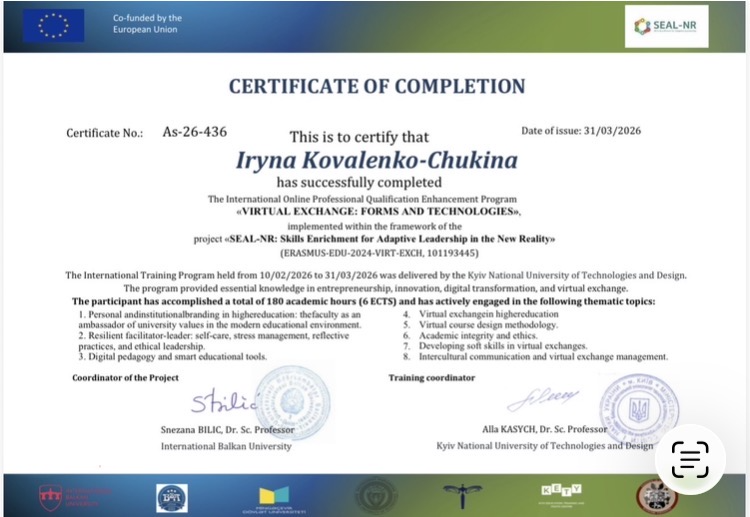
Task: Click 'has successfully completed' line
Action: 359,182
